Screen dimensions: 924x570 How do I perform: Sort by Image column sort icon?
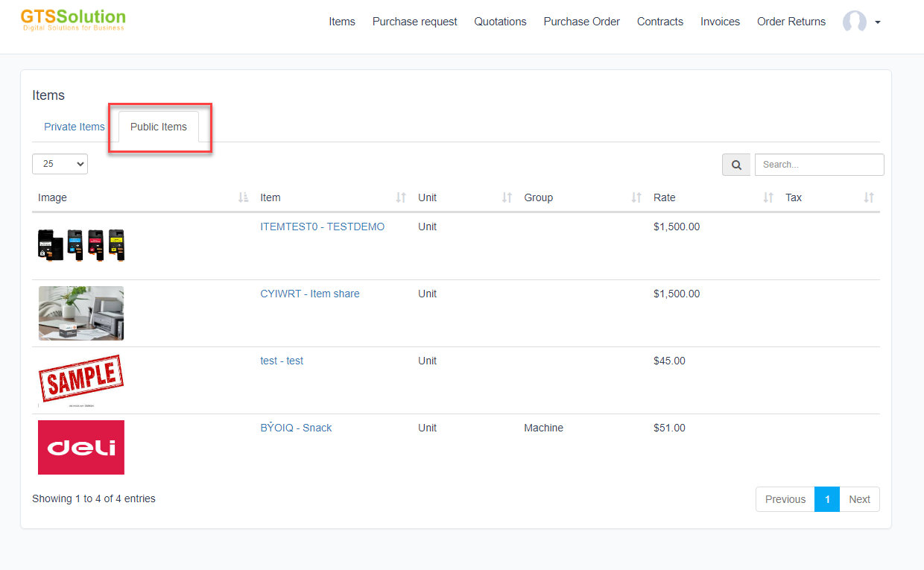point(243,197)
